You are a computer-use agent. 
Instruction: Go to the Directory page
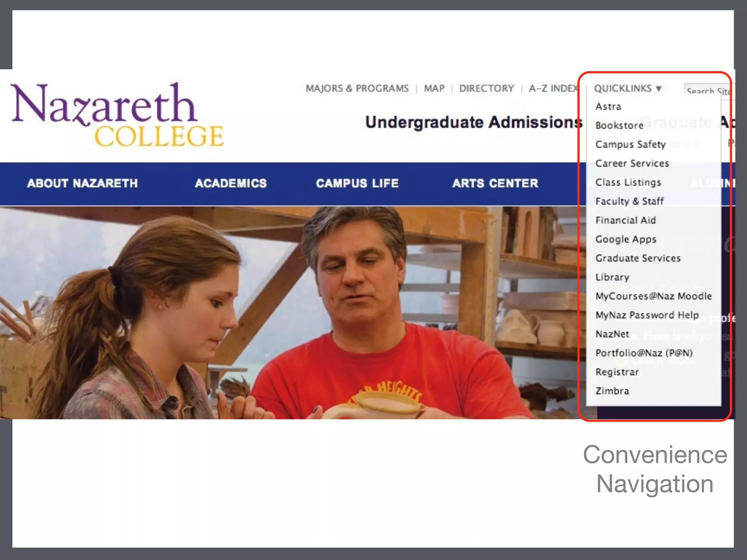tap(486, 89)
